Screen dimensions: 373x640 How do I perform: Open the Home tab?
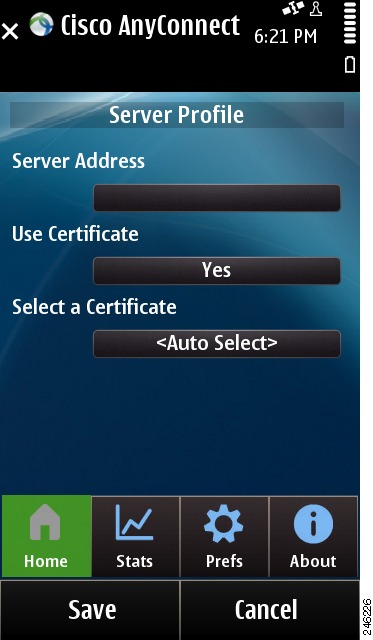46,536
